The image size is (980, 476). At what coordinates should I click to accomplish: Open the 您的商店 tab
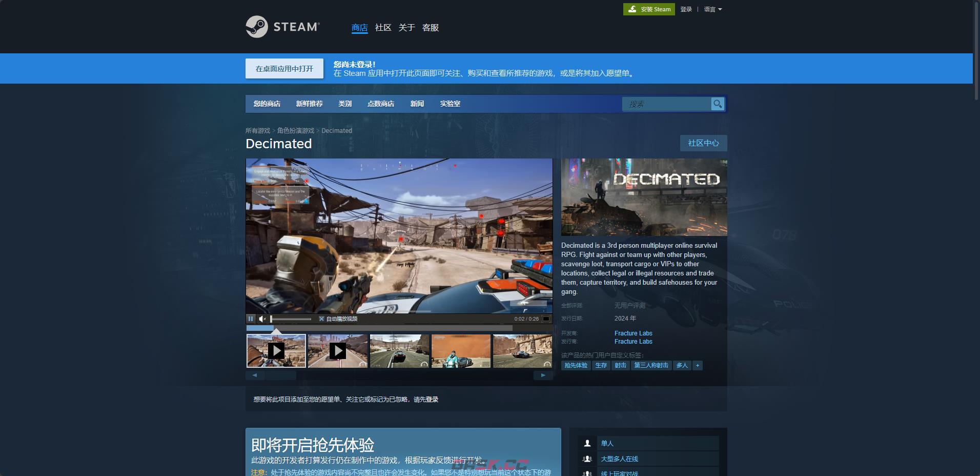(267, 104)
